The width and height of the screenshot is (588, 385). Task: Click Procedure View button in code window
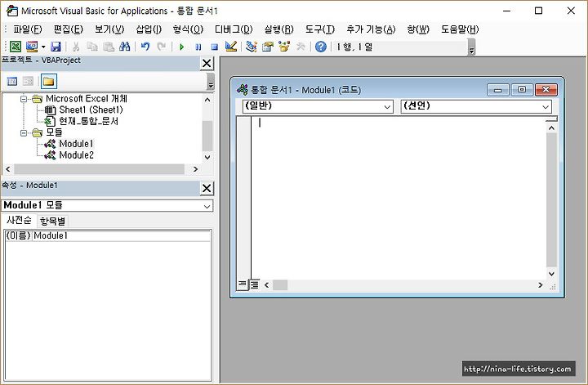[x=243, y=284]
